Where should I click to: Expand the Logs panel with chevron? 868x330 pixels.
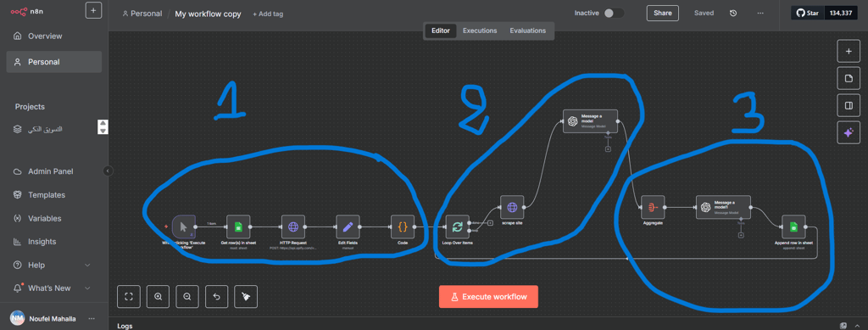pos(858,326)
